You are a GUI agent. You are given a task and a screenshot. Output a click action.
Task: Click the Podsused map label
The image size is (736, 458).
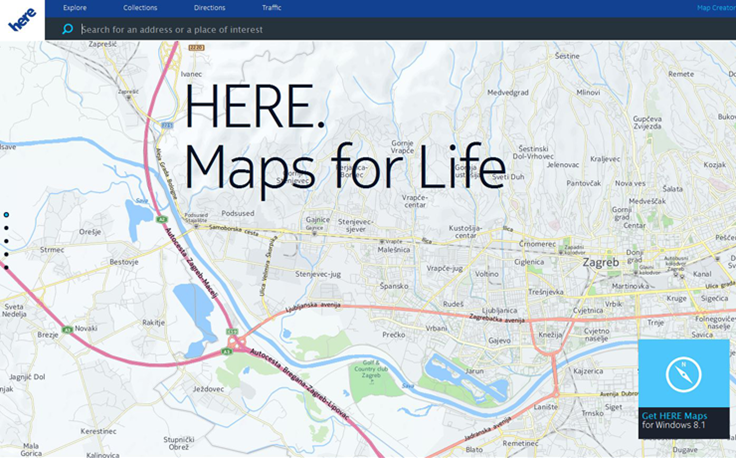[x=238, y=213]
